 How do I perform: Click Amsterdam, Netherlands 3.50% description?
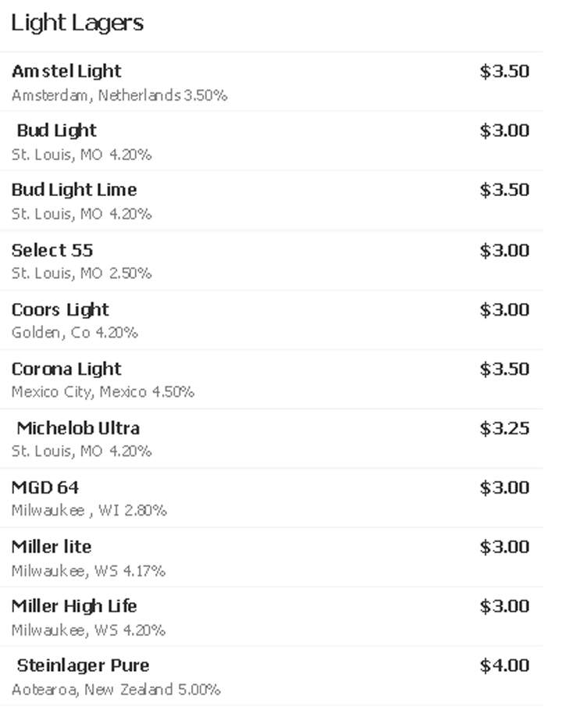[x=119, y=95]
